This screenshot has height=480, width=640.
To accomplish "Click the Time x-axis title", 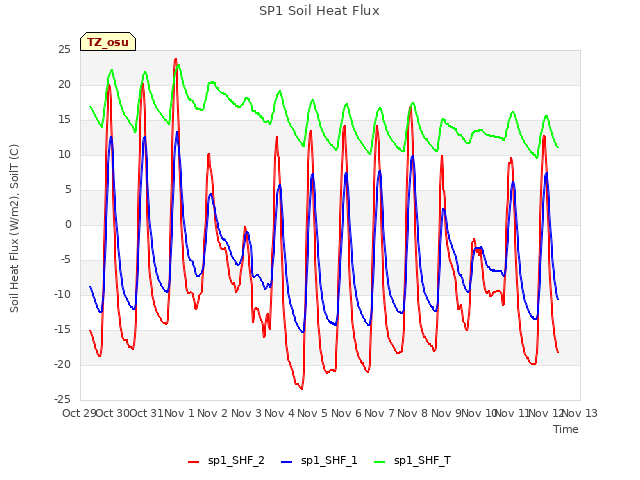I will (566, 429).
